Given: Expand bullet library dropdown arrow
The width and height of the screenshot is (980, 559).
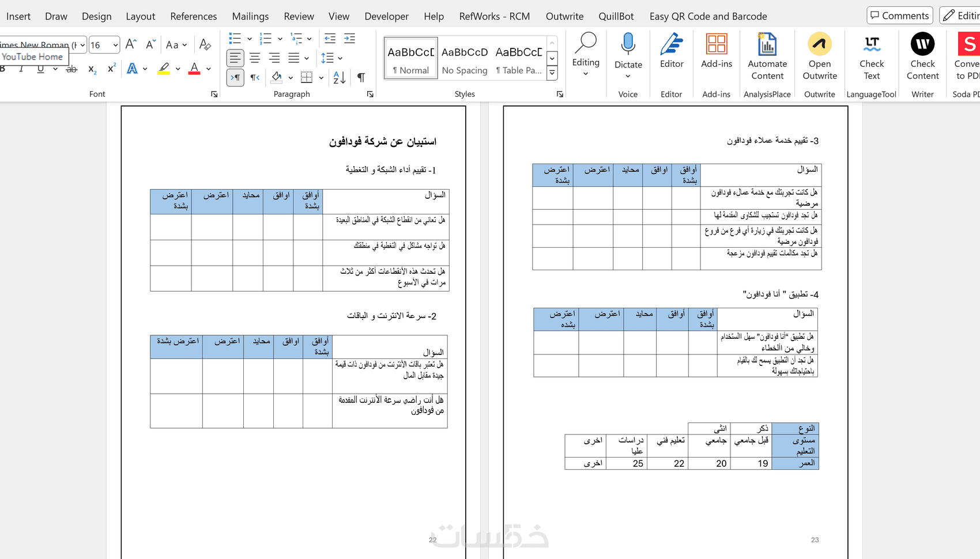Looking at the screenshot, I should pyautogui.click(x=250, y=39).
